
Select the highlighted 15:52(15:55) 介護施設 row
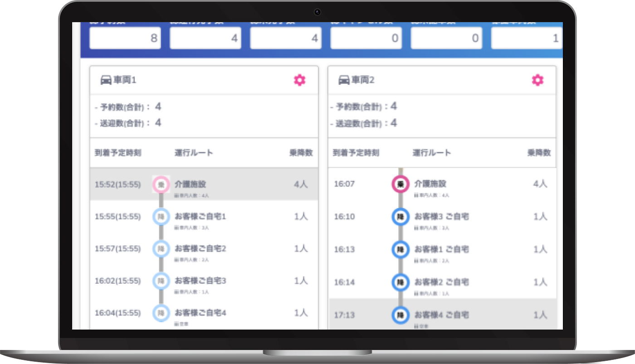click(204, 184)
